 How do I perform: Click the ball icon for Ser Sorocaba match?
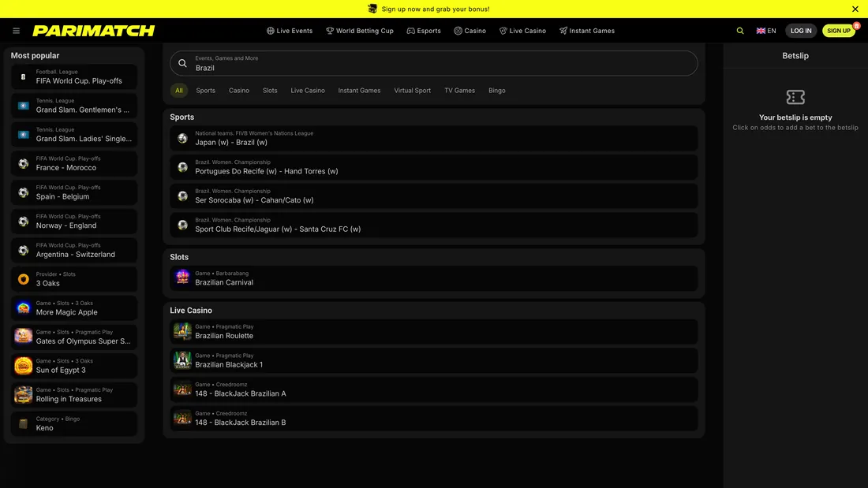[x=183, y=196]
